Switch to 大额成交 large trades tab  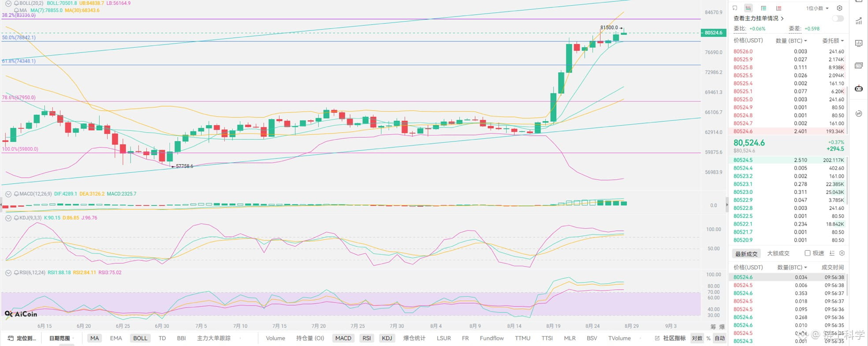click(779, 253)
